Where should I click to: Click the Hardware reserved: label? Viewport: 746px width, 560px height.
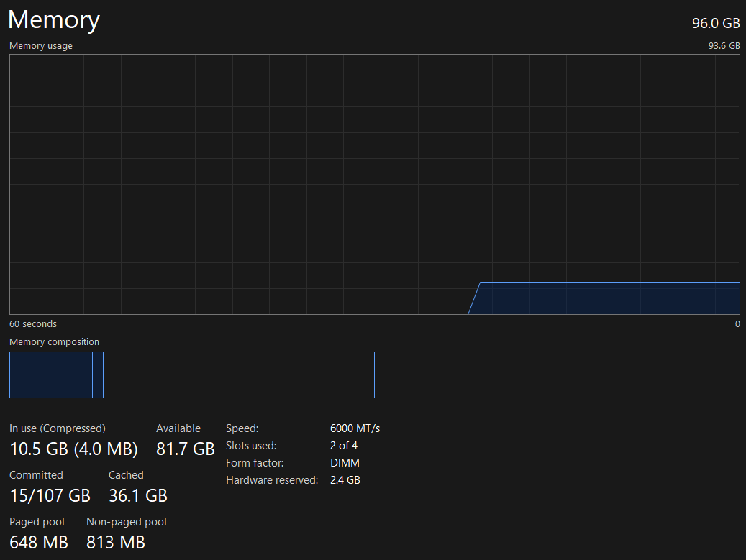click(272, 480)
